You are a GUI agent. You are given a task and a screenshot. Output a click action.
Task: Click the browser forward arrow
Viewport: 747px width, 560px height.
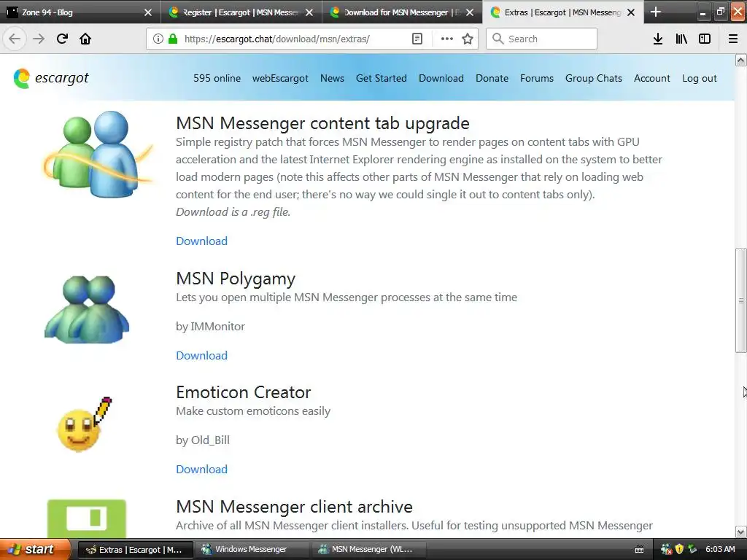point(39,39)
